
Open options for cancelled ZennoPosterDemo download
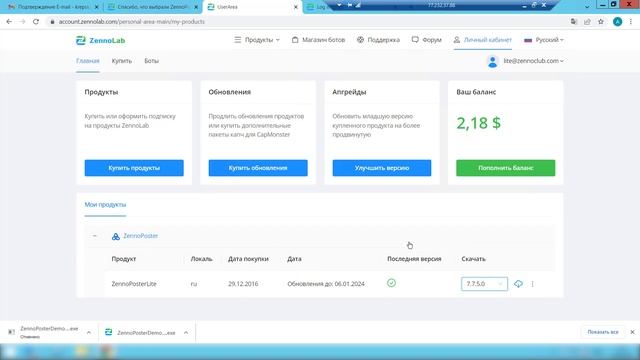(89, 333)
